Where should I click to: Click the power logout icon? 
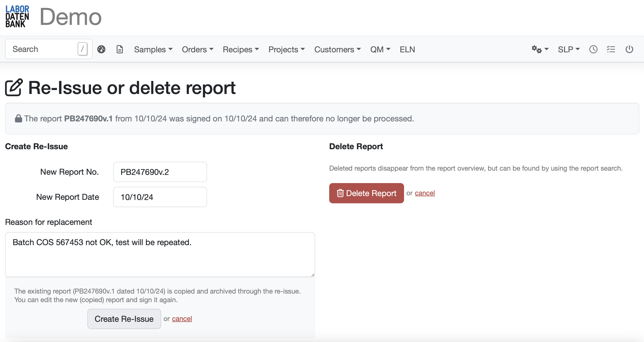click(629, 49)
